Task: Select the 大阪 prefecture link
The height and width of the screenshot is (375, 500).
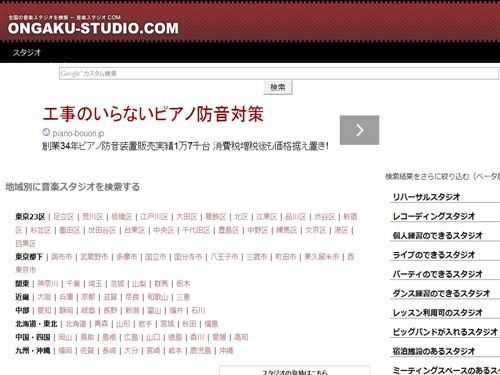Action: click(44, 297)
